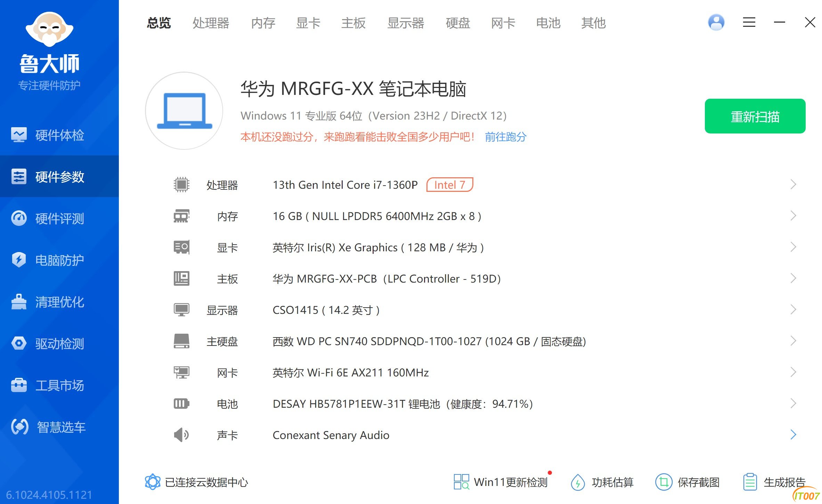Click 已连接云数据中心 status text

[206, 482]
